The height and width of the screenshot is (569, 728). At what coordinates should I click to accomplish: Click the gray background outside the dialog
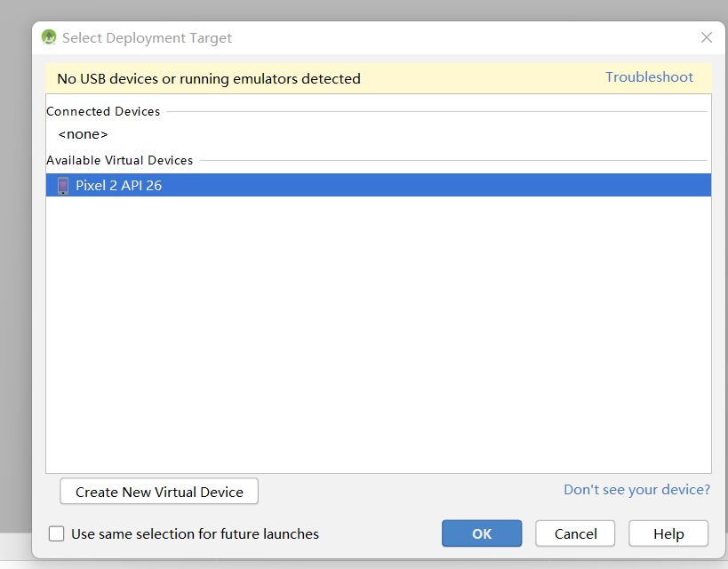(13, 267)
